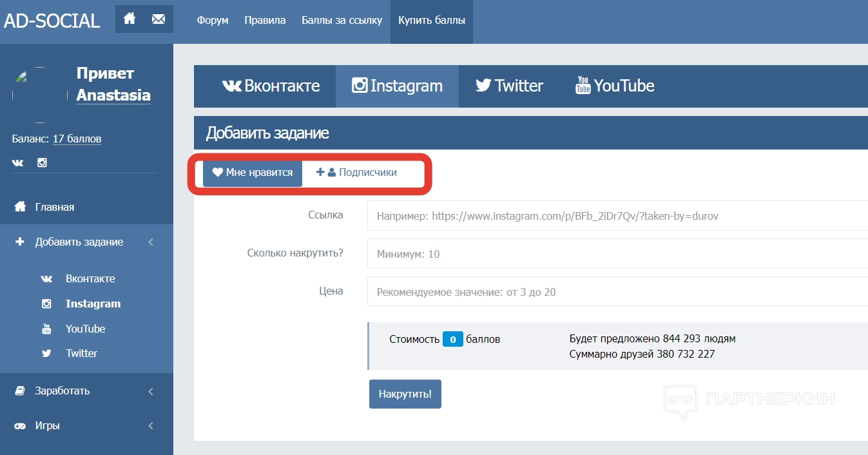Click the text Будет предложено 844 293 людям
The height and width of the screenshot is (455, 868).
tap(653, 338)
